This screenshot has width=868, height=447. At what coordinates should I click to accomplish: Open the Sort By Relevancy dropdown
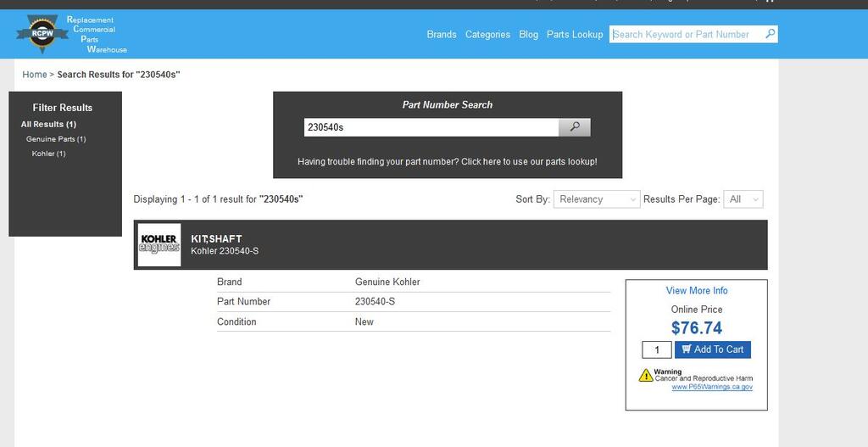click(597, 199)
